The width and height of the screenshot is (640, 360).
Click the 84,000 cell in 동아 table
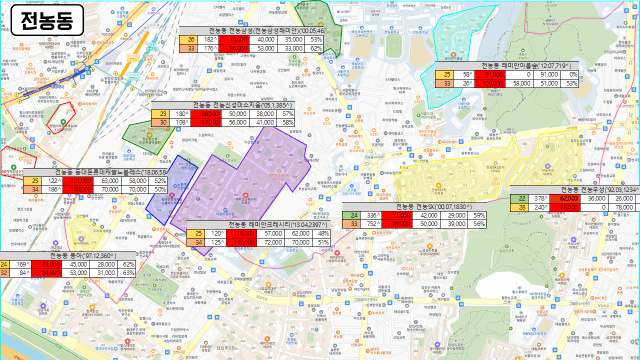(47, 273)
